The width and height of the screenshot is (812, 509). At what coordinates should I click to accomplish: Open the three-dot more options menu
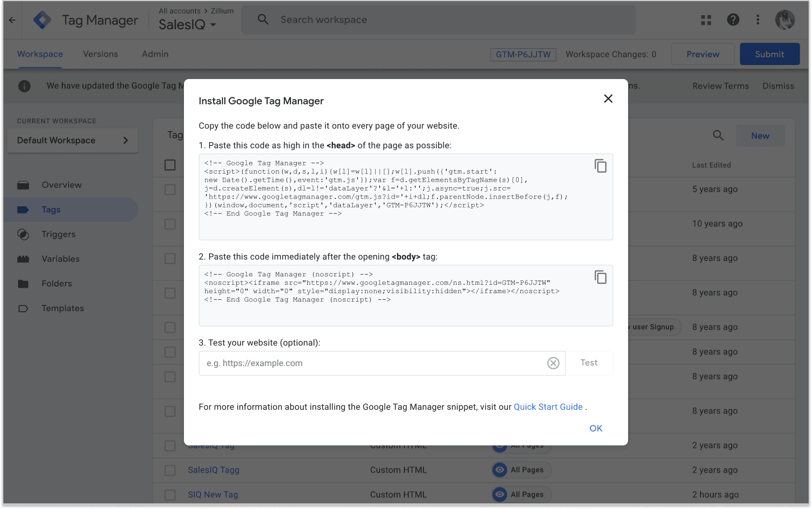[x=758, y=20]
